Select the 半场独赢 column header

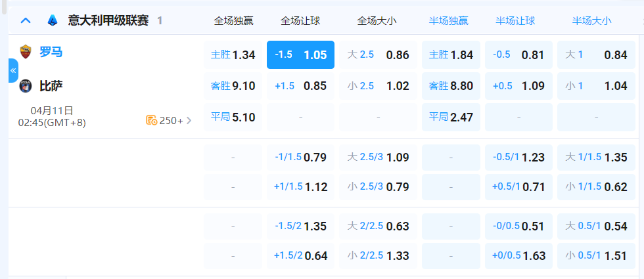[x=448, y=21]
